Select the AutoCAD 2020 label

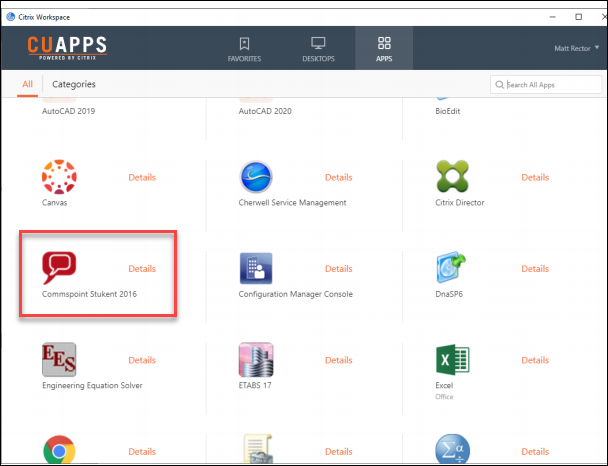point(265,111)
